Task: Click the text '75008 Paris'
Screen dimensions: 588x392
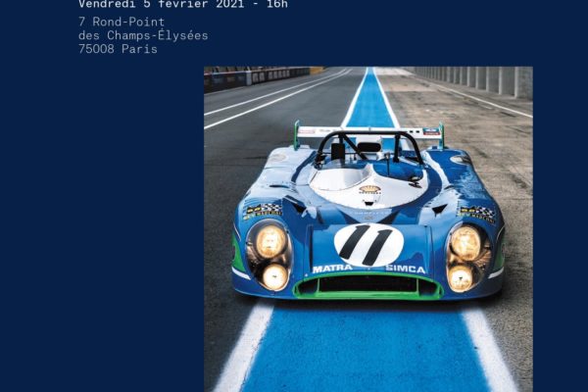Action: pos(119,49)
